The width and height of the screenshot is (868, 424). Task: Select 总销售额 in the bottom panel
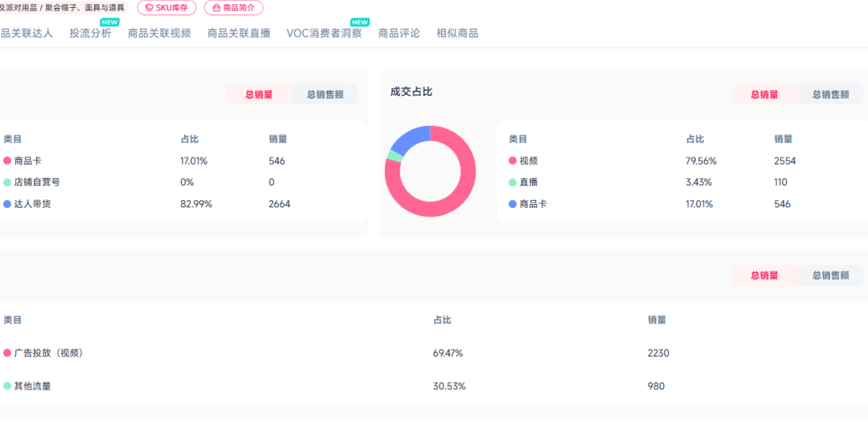831,275
